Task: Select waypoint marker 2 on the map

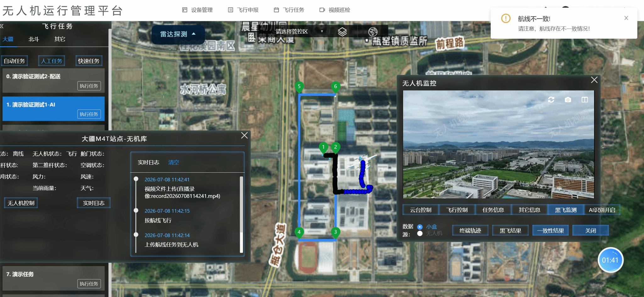Action: 336,148
